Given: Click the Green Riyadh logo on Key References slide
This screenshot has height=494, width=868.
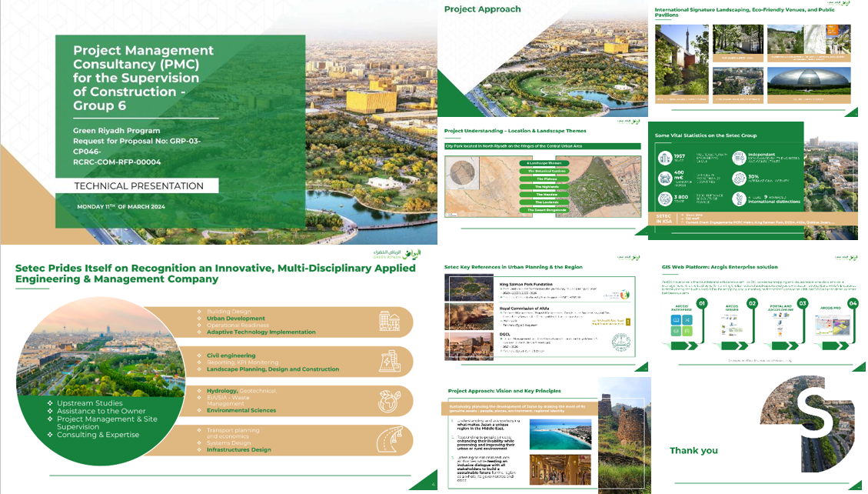Looking at the screenshot, I should click(x=628, y=257).
